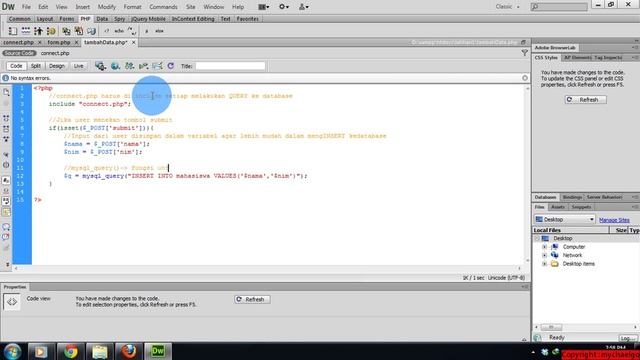Screen dimensions: 640x360
Task: Launch Firefox from the taskbar
Action: pyautogui.click(x=129, y=351)
